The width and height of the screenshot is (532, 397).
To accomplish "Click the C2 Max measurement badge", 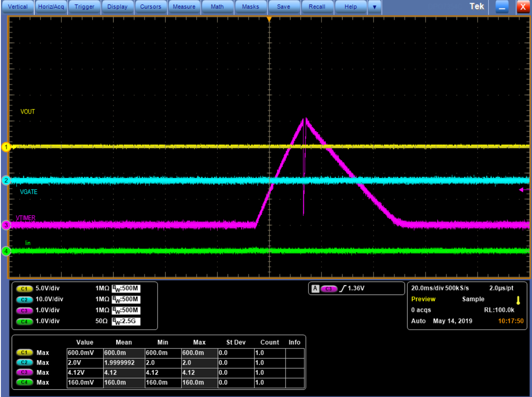I will pos(24,362).
